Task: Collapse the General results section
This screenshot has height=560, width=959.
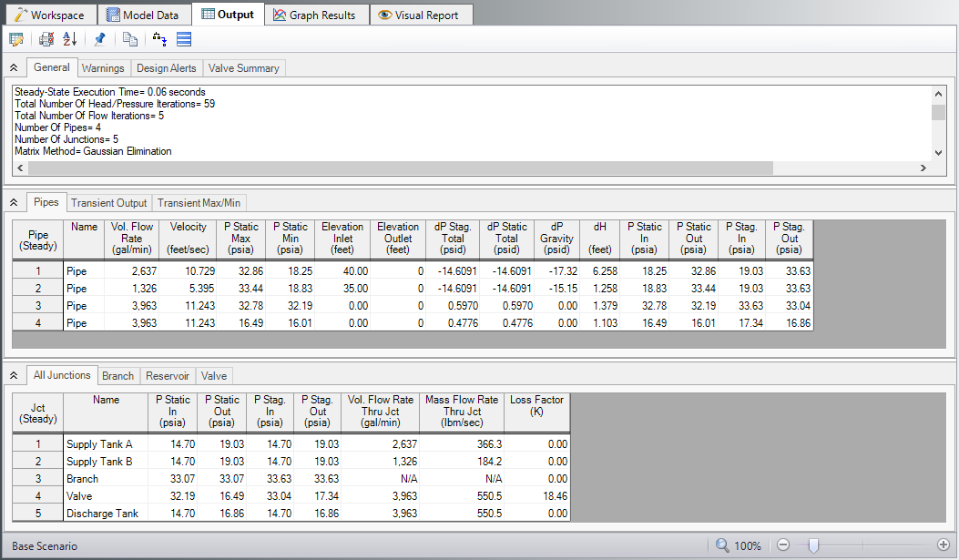Action: [13, 66]
